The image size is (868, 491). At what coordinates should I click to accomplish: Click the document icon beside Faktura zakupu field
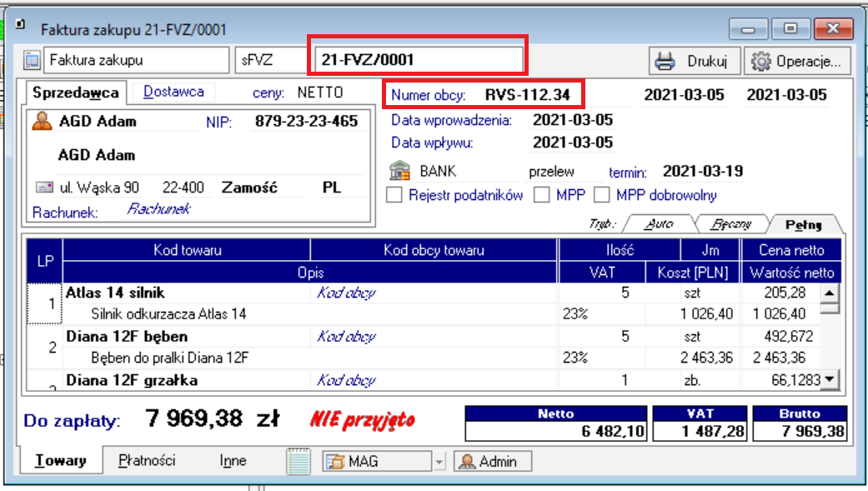(x=33, y=61)
